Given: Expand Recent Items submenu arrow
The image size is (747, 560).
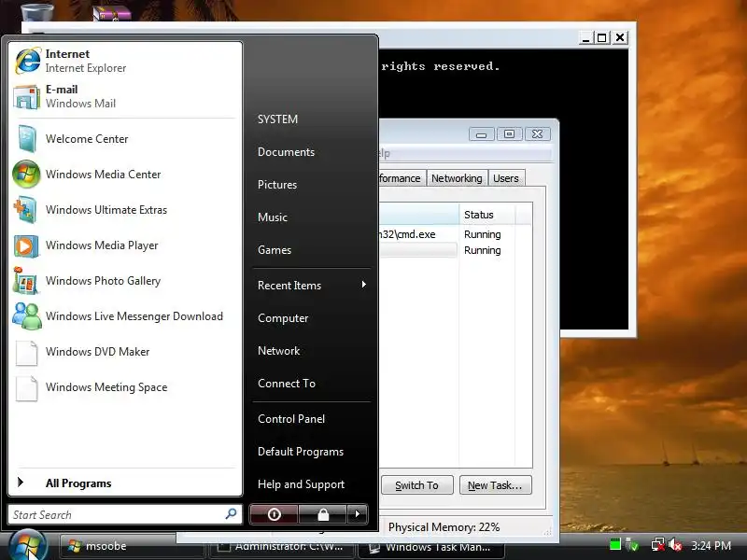Looking at the screenshot, I should 364,285.
